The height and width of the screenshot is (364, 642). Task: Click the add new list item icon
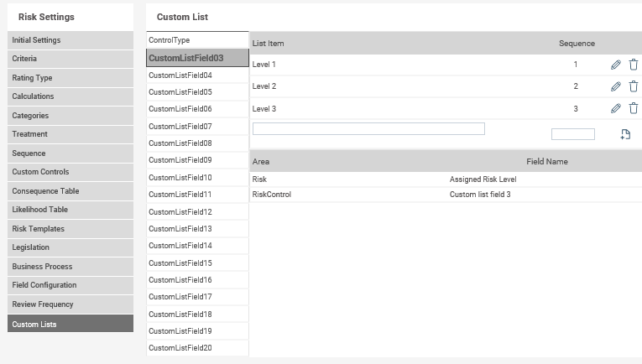(x=625, y=134)
